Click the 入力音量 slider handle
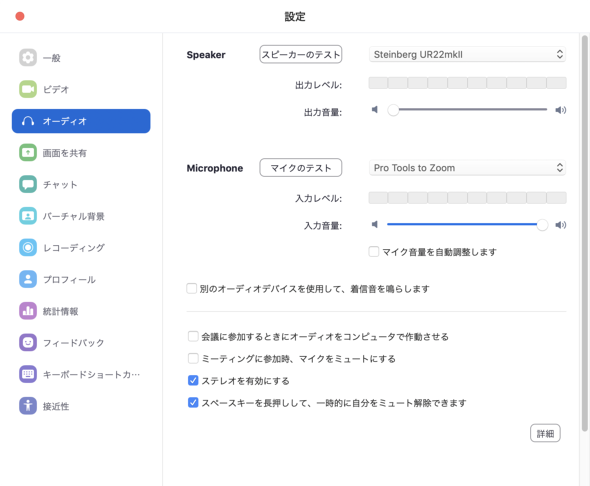 tap(542, 225)
